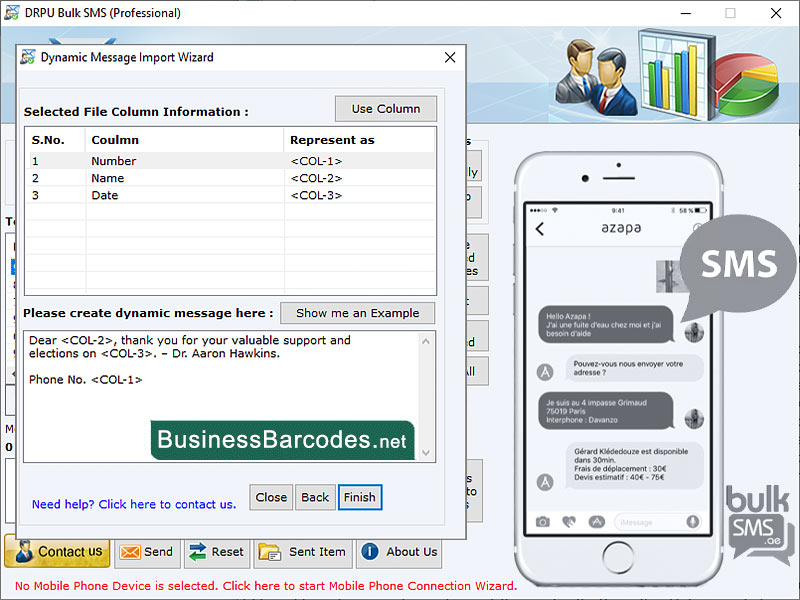Click the wizard title bar app icon
This screenshot has height=600, width=800.
click(28, 57)
